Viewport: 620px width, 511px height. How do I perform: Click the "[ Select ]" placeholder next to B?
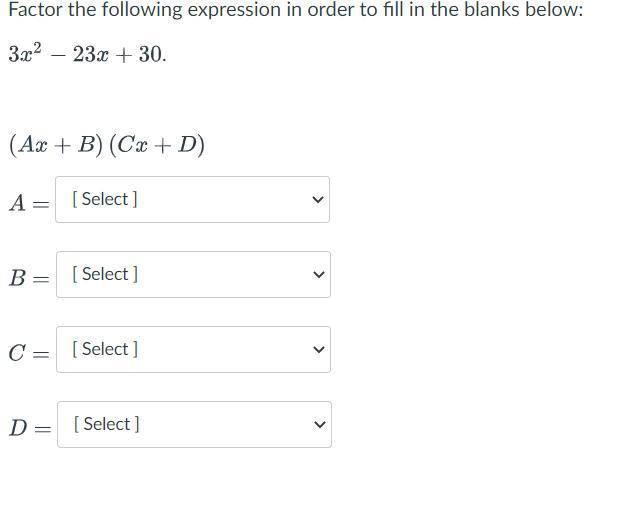click(x=105, y=275)
